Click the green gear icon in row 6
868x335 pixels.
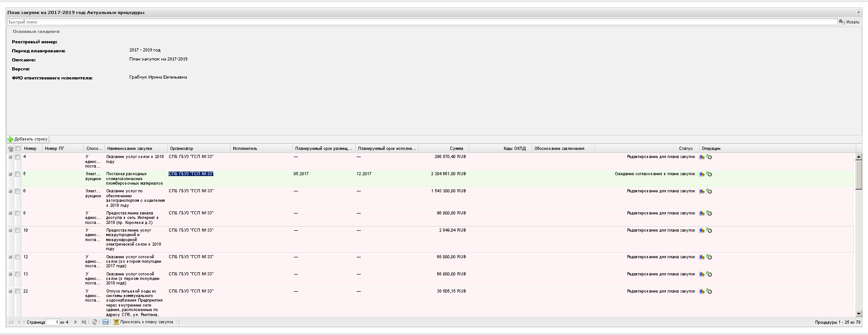[709, 191]
